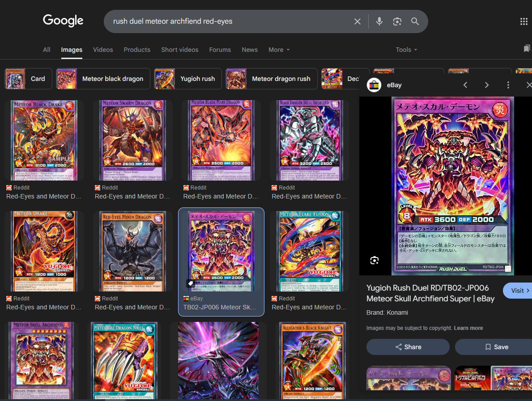Open Black Dragon Skull Archfiend thumbnail
The height and width of the screenshot is (401, 532).
click(x=310, y=140)
